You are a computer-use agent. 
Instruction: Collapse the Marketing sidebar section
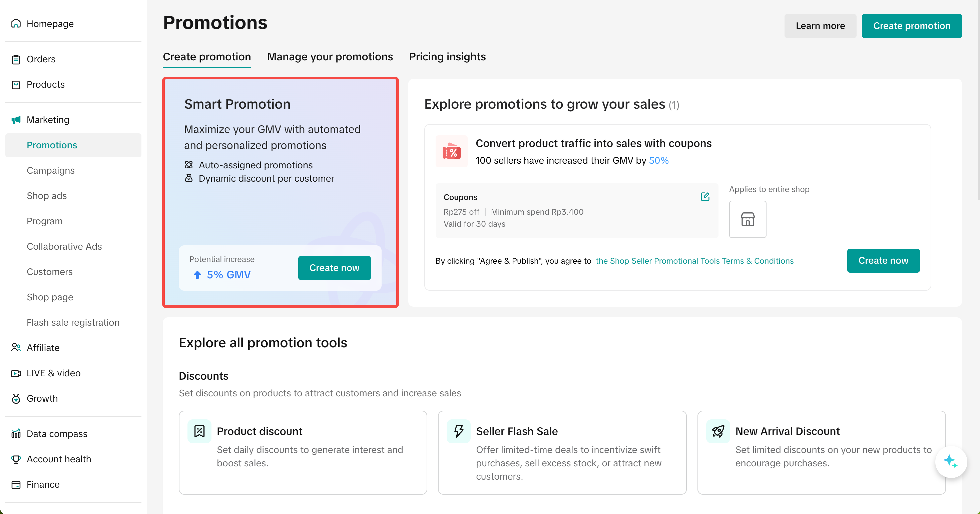pos(48,120)
